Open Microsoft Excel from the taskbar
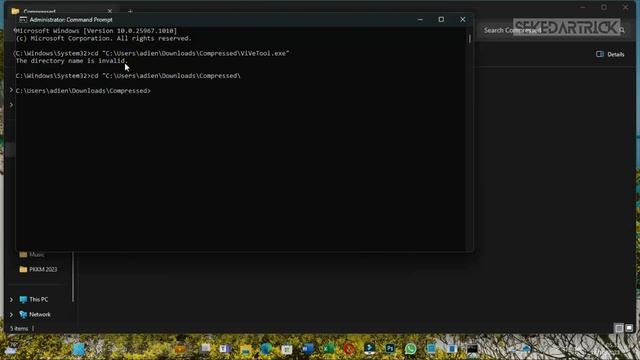The width and height of the screenshot is (640, 360). [328, 349]
